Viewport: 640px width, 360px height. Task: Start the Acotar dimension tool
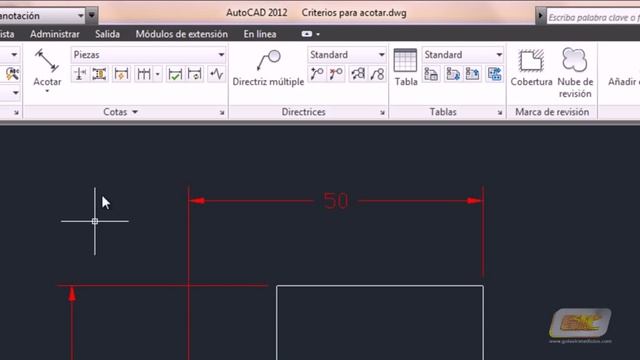47,67
